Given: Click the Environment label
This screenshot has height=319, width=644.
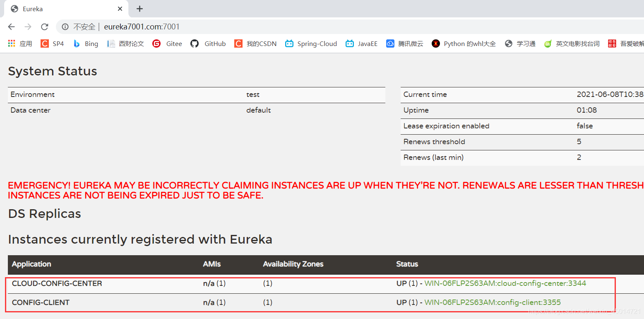Looking at the screenshot, I should [x=33, y=94].
